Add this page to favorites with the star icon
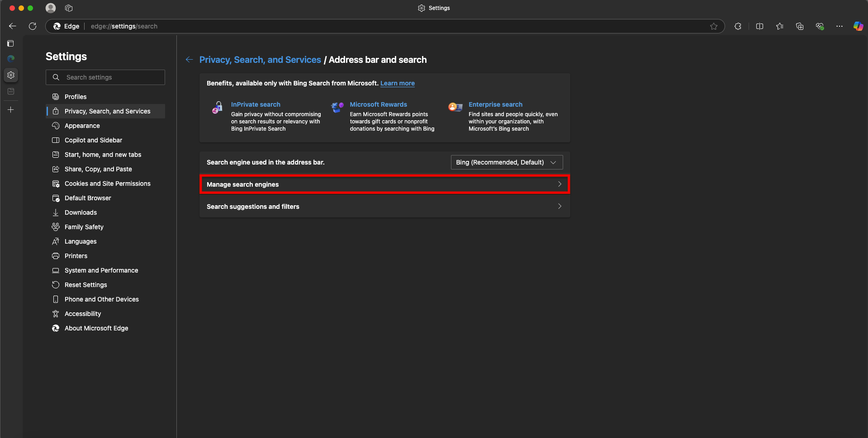868x438 pixels. click(714, 26)
